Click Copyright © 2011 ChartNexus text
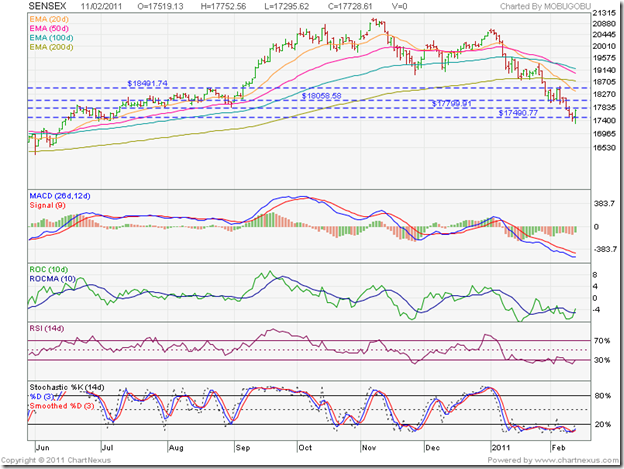Image resolution: width=624 pixels, height=469 pixels. [x=56, y=460]
